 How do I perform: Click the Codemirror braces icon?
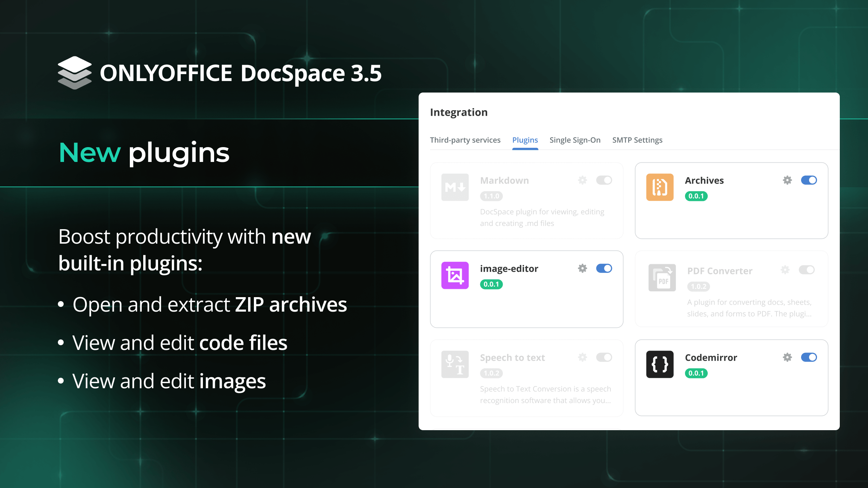coord(660,364)
